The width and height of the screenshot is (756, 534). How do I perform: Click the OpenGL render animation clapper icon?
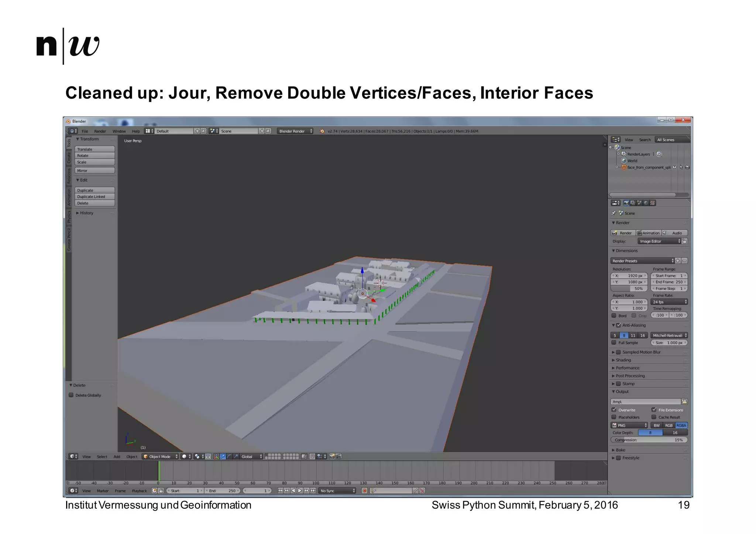[339, 457]
